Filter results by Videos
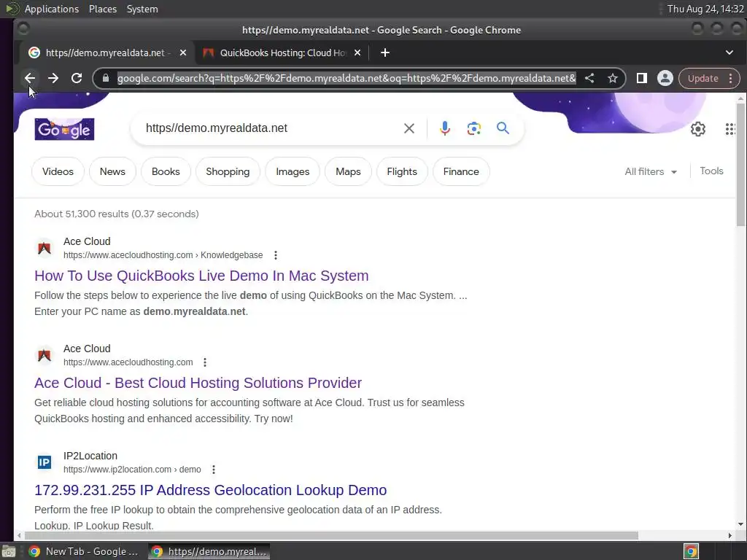The image size is (747, 560). point(58,171)
